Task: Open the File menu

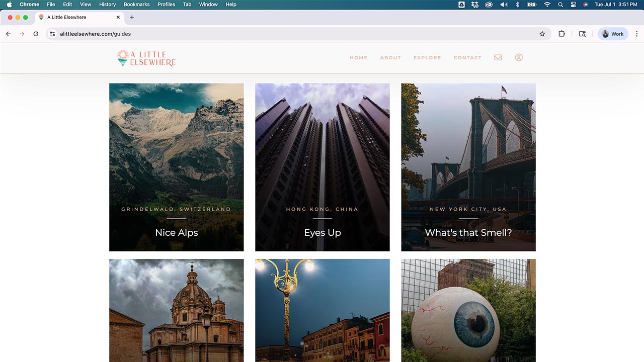Action: click(x=51, y=5)
